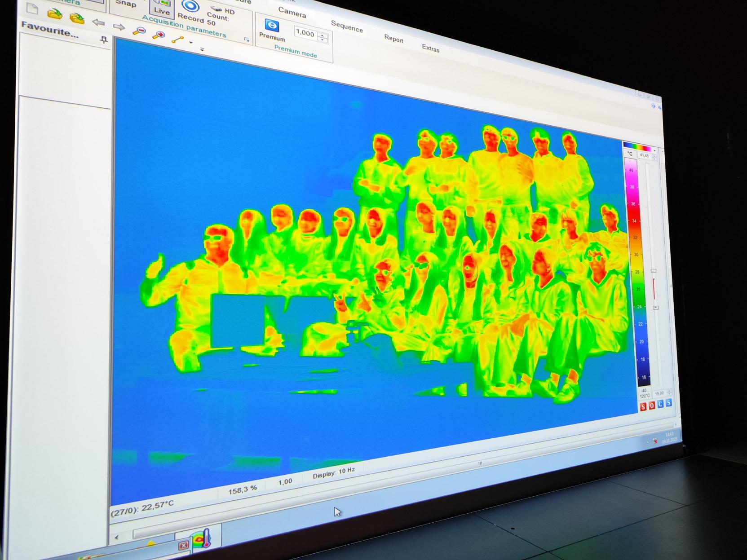
Task: Open the Report tab
Action: pos(393,39)
